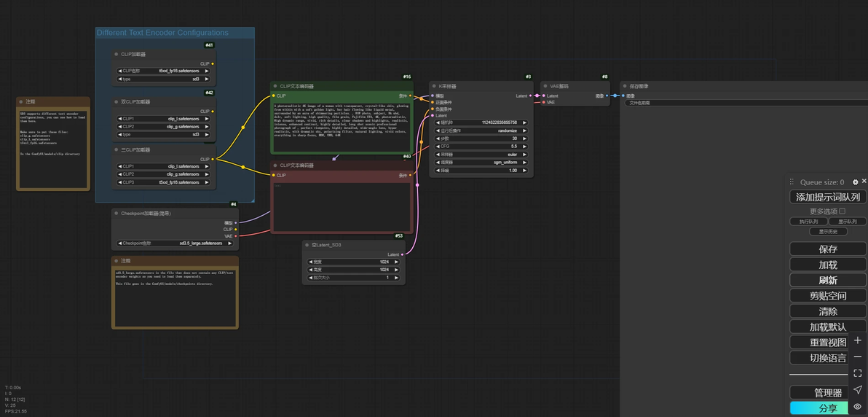This screenshot has height=417, width=868.
Task: Enable the 更多选项 checkbox
Action: [x=843, y=211]
